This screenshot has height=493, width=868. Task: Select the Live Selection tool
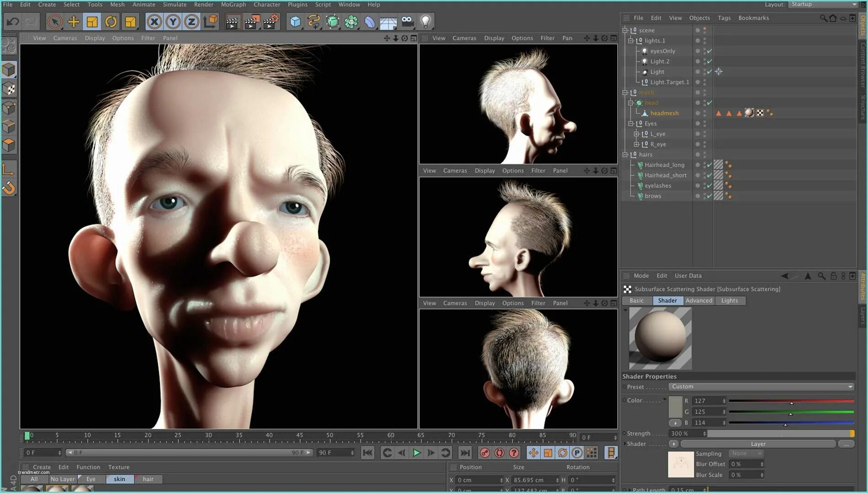[55, 21]
